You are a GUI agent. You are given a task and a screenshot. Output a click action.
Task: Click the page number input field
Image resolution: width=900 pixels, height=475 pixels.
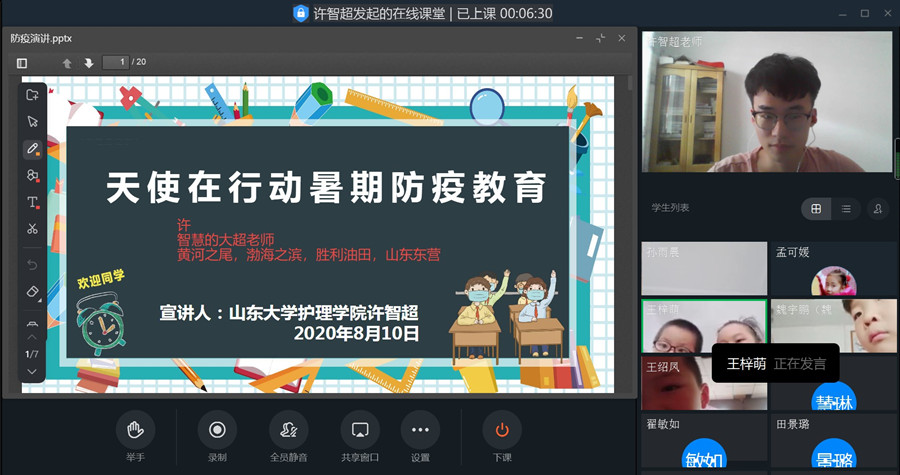point(116,62)
